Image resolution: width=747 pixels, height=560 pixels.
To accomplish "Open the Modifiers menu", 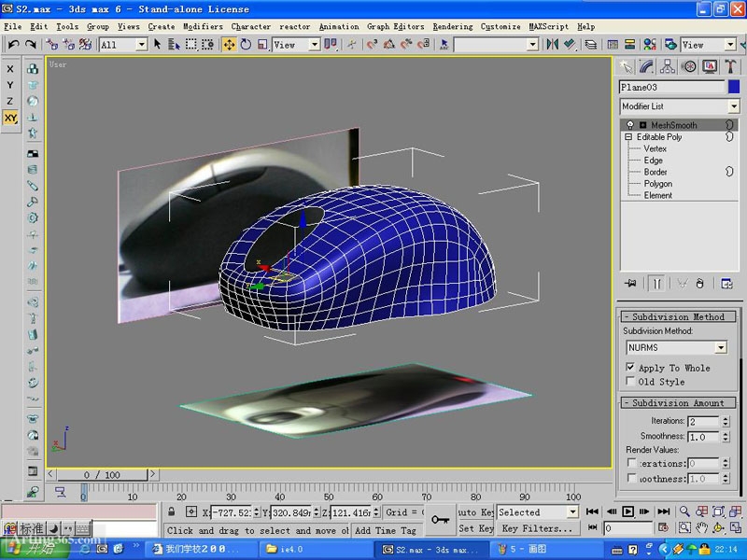I will pos(202,26).
